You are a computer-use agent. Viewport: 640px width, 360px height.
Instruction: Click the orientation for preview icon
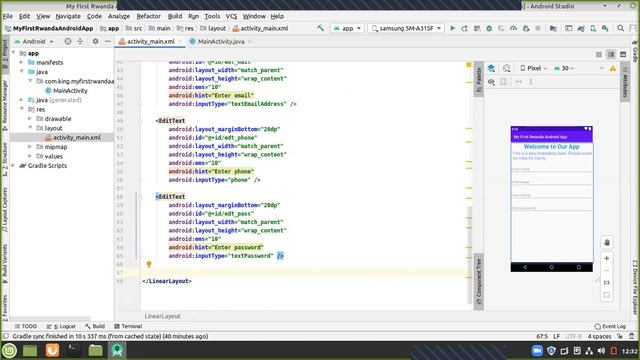pos(507,68)
